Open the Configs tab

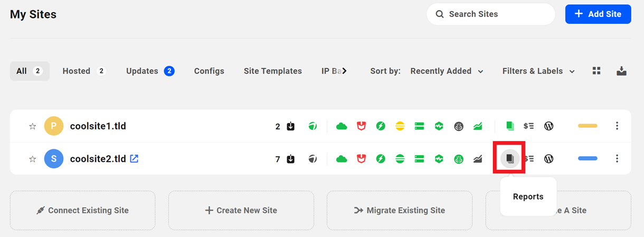[x=209, y=71]
